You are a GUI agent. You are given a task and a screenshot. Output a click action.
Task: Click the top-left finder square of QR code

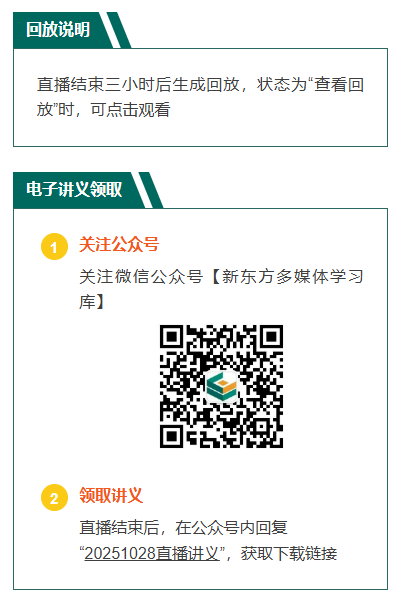(171, 336)
